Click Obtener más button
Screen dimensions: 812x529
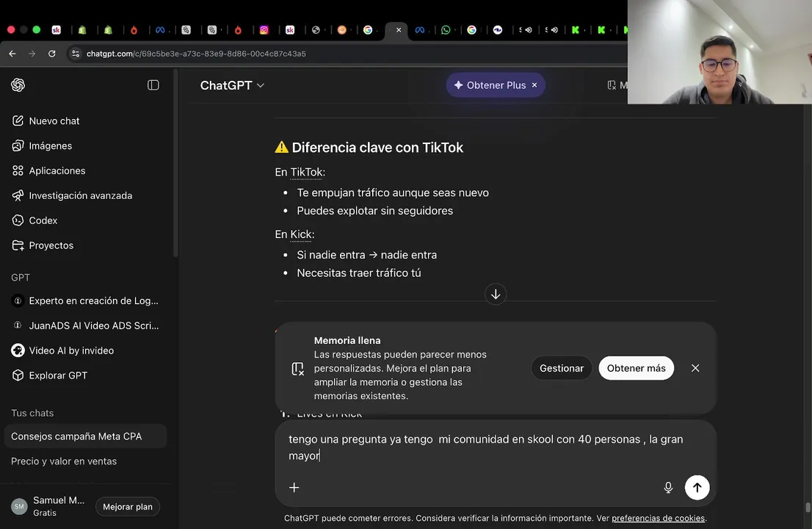pyautogui.click(x=636, y=368)
